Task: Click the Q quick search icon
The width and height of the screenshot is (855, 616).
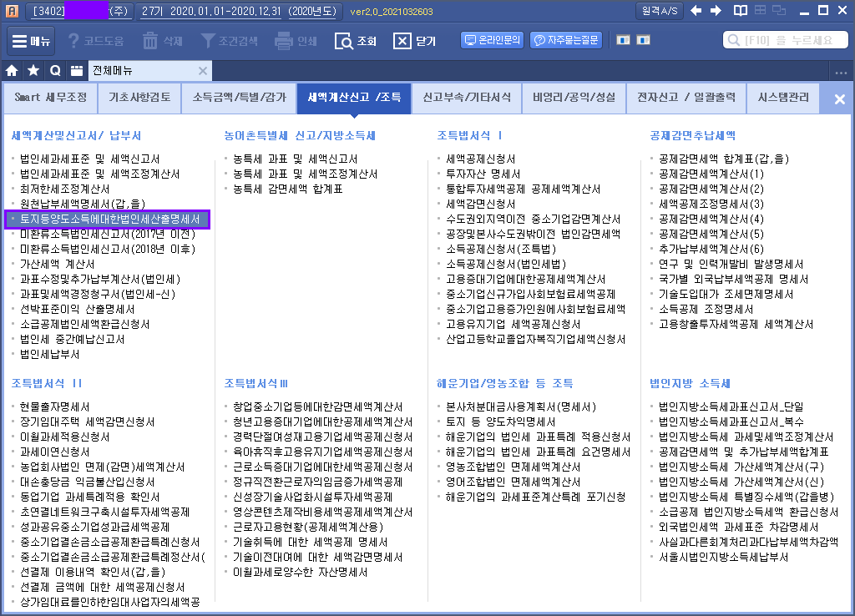Action: coord(54,71)
